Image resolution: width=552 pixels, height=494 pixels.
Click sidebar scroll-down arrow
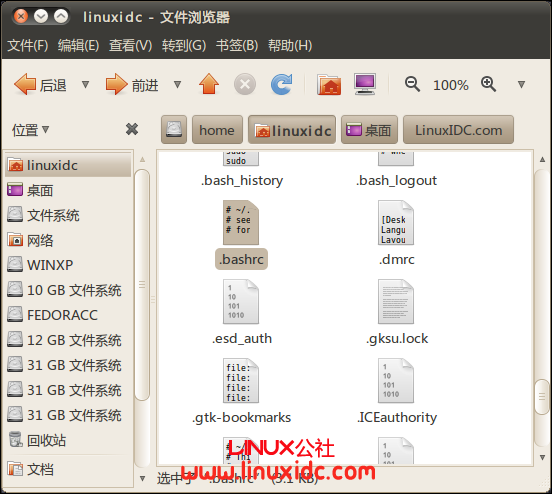point(142,478)
